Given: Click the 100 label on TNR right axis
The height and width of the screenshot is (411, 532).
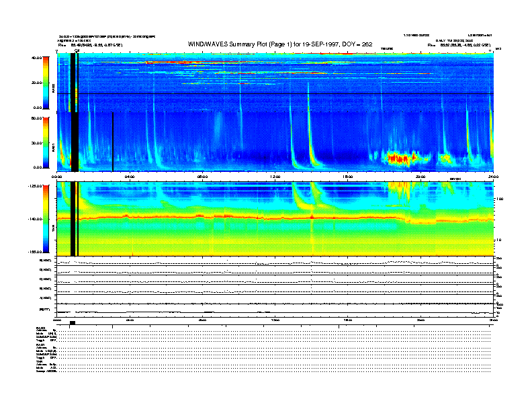Looking at the screenshot, I should point(500,199).
